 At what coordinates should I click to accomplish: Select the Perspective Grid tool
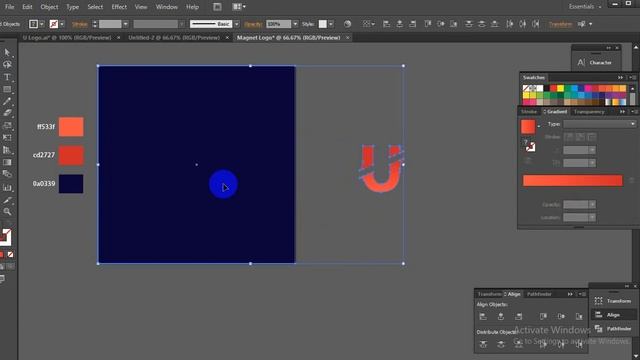[7, 150]
